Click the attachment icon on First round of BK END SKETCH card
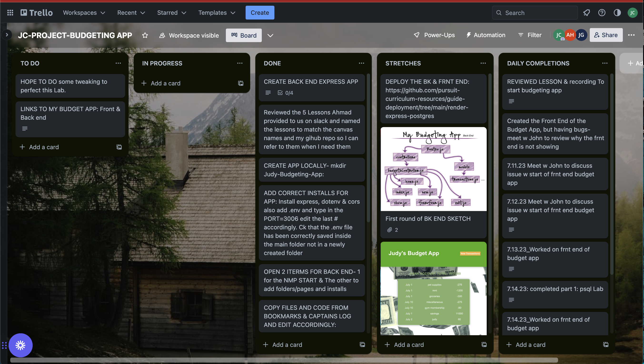This screenshot has width=644, height=364. pos(389,230)
